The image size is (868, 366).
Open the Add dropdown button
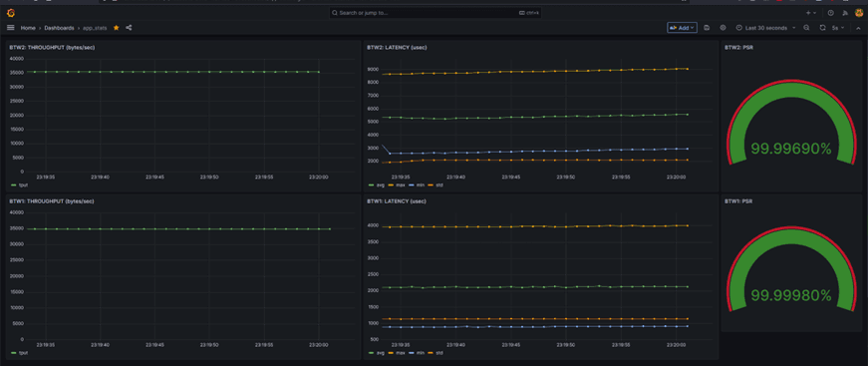(682, 28)
